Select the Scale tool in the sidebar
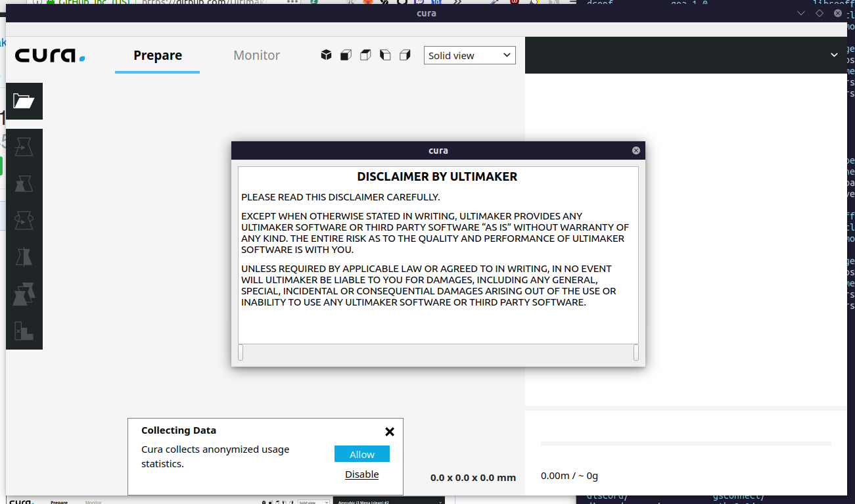Screen dimensions: 855x504 [x=24, y=183]
